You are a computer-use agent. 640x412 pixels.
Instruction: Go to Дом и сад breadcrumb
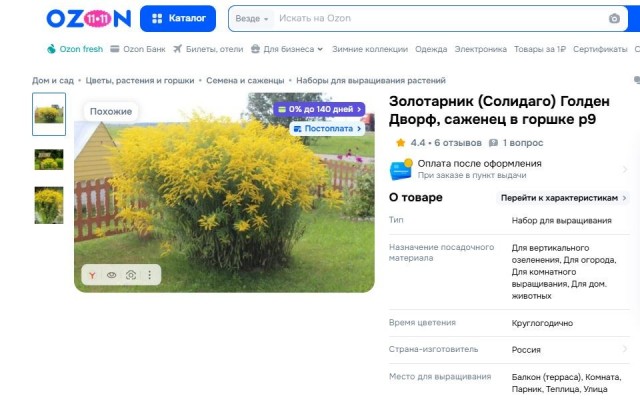(x=53, y=80)
